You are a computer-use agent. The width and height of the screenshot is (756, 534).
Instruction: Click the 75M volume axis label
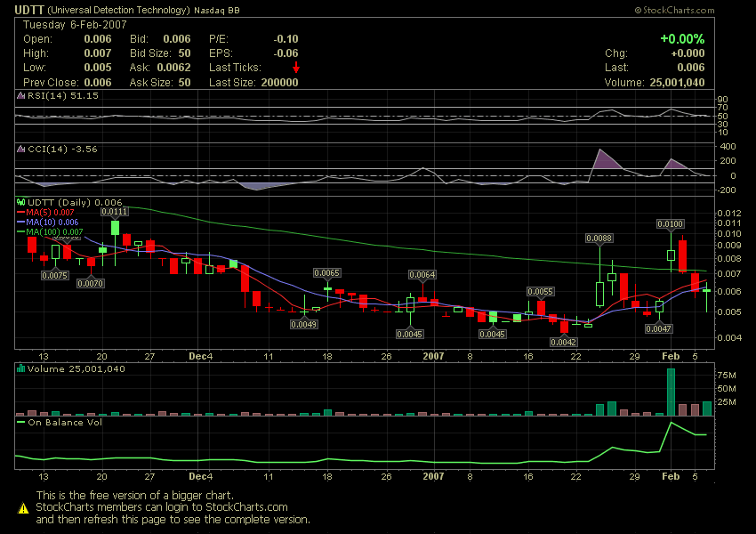click(727, 376)
